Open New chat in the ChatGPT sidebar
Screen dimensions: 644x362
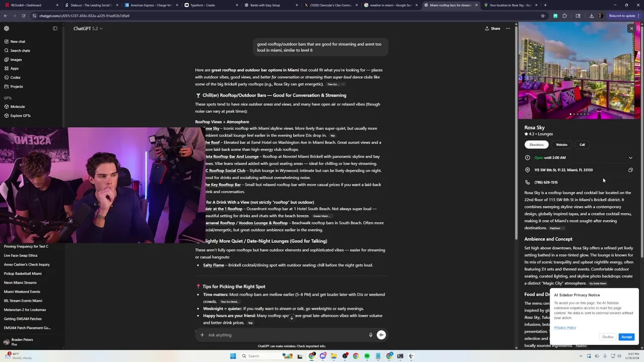[18, 42]
